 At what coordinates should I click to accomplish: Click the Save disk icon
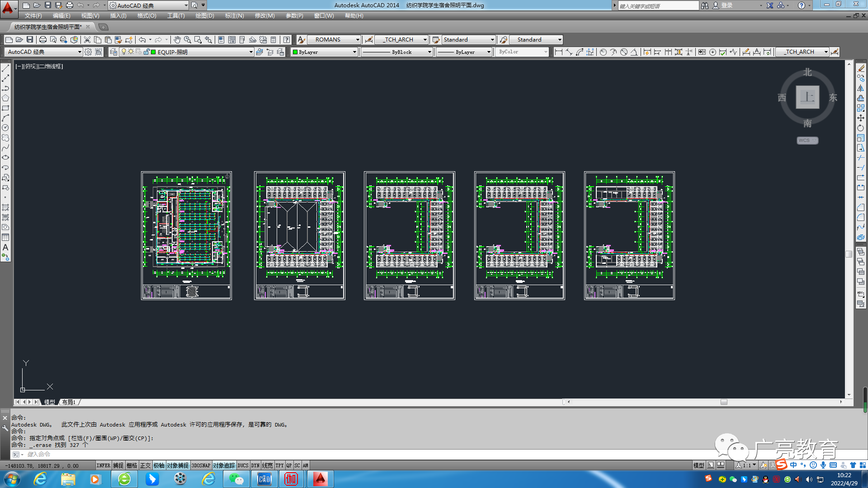click(x=30, y=40)
